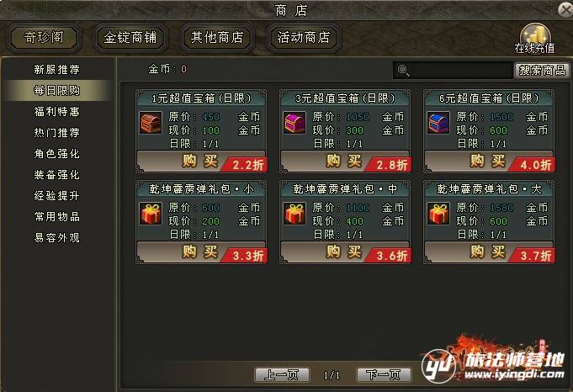Select 新服推荐 category in sidebar
This screenshot has height=392, width=573.
(x=56, y=70)
